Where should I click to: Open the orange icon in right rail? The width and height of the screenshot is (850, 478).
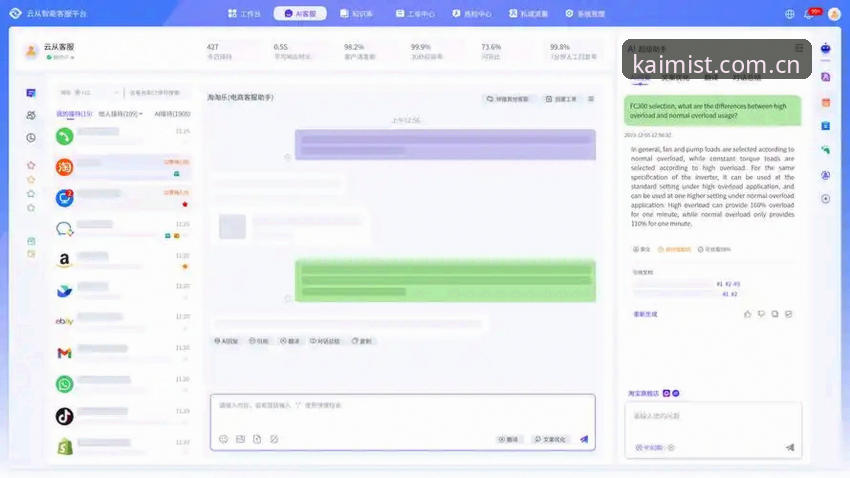click(x=826, y=102)
